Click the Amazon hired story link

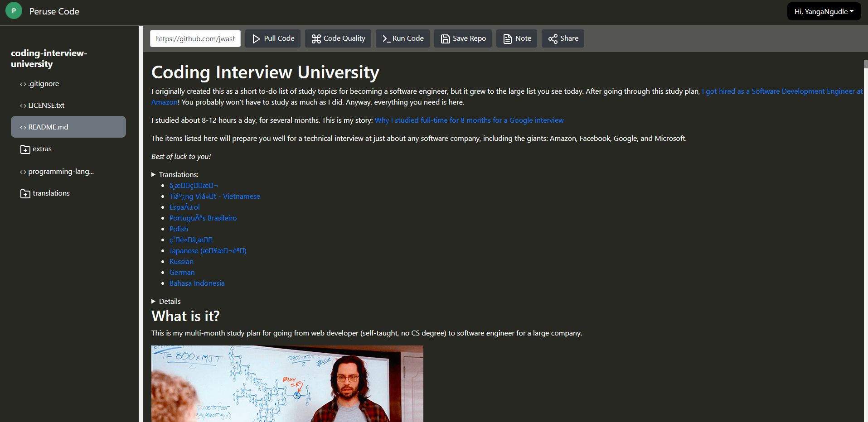point(782,91)
